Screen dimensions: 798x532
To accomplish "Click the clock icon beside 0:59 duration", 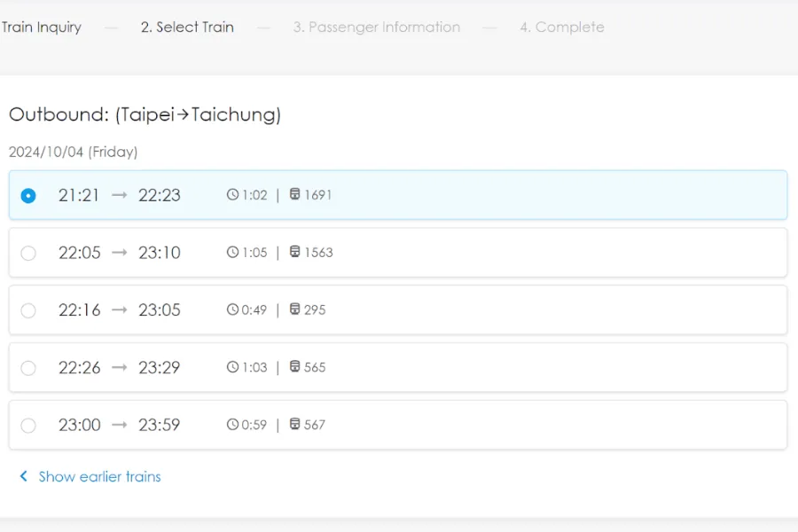I will point(232,425).
